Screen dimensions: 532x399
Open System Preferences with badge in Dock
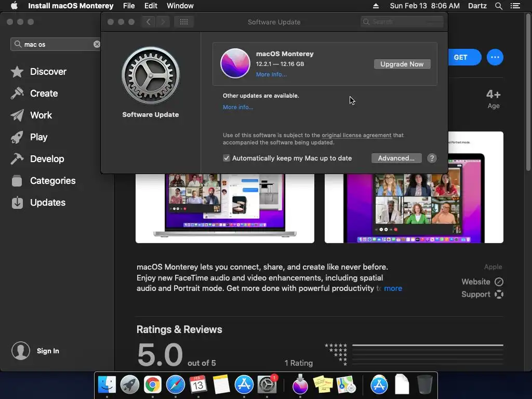(267, 385)
